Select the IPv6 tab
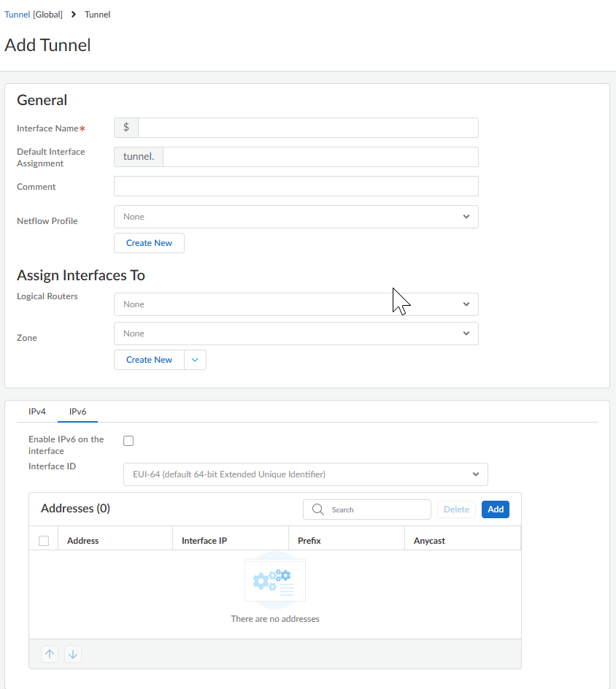 click(x=78, y=412)
